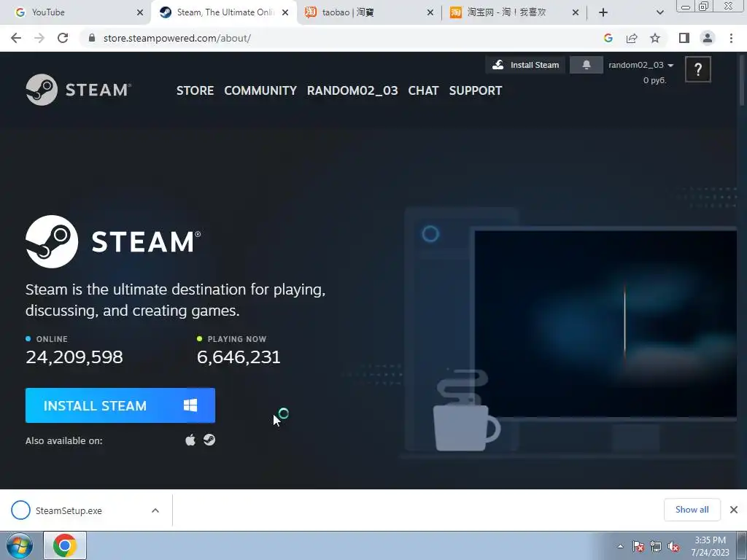This screenshot has width=747, height=560.
Task: Open the tab search dropdown arrow
Action: click(x=659, y=12)
